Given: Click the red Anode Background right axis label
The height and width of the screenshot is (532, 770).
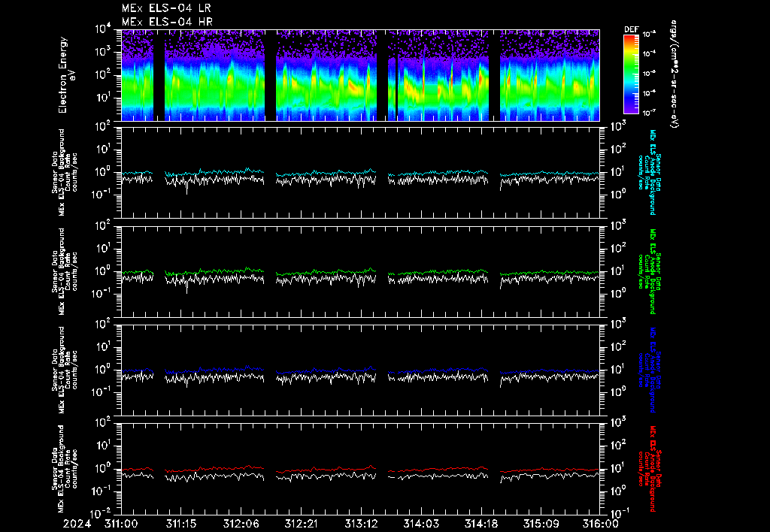Looking at the screenshot, I should tap(651, 469).
